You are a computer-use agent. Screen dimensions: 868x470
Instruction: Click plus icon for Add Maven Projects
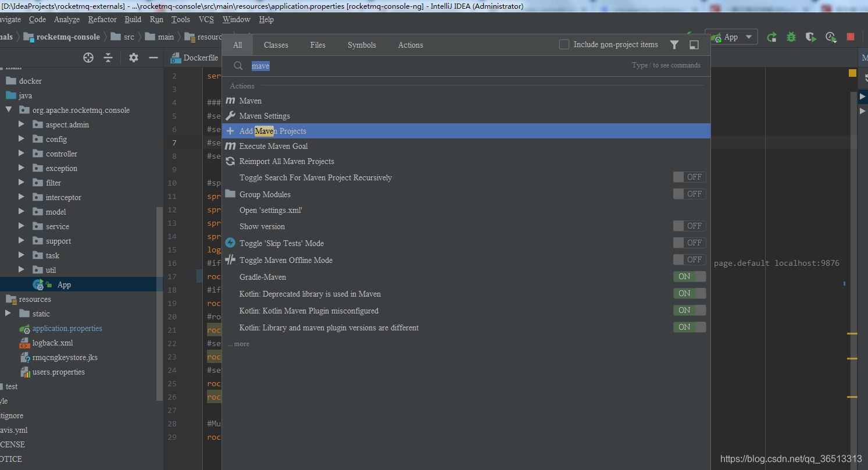click(230, 131)
